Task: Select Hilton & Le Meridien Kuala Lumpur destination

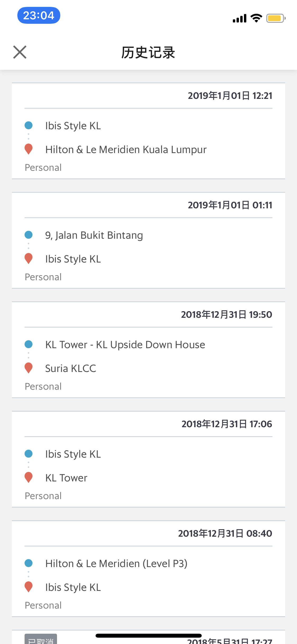Action: coord(126,150)
